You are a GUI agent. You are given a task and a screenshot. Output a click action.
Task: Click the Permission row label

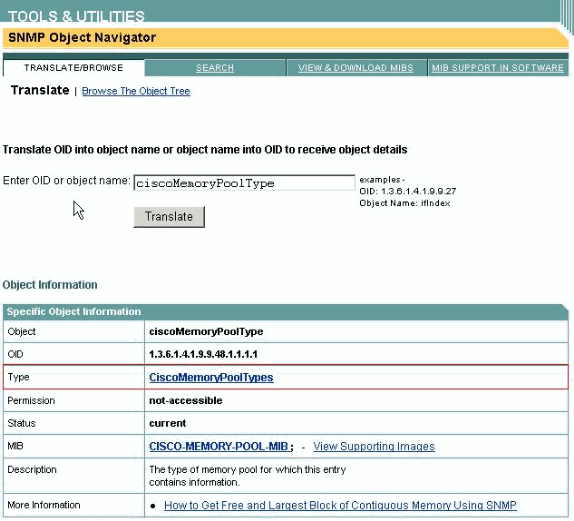pyautogui.click(x=31, y=401)
